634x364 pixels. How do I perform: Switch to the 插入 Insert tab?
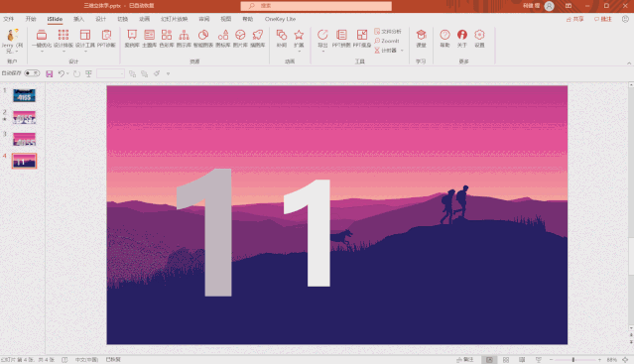click(x=78, y=19)
